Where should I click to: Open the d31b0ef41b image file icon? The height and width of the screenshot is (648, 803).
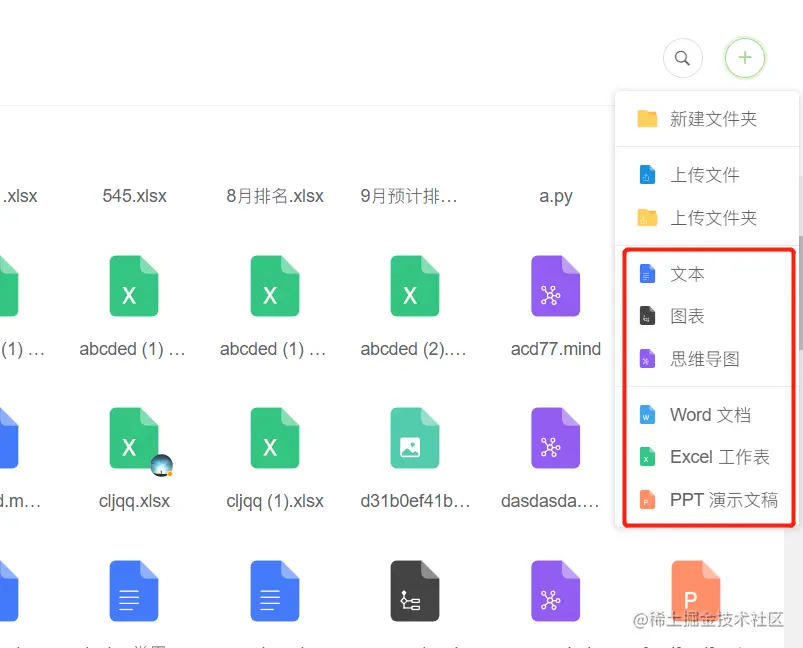click(x=414, y=438)
